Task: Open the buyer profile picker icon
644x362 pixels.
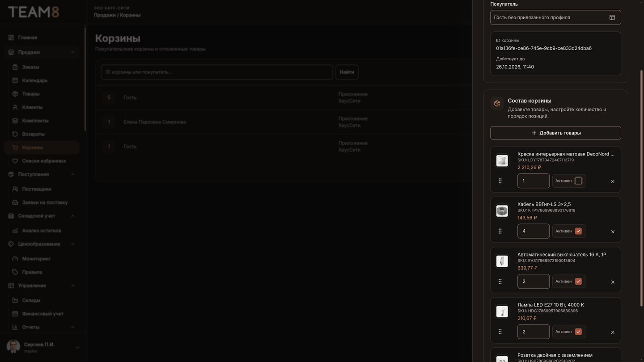Action: pyautogui.click(x=612, y=17)
